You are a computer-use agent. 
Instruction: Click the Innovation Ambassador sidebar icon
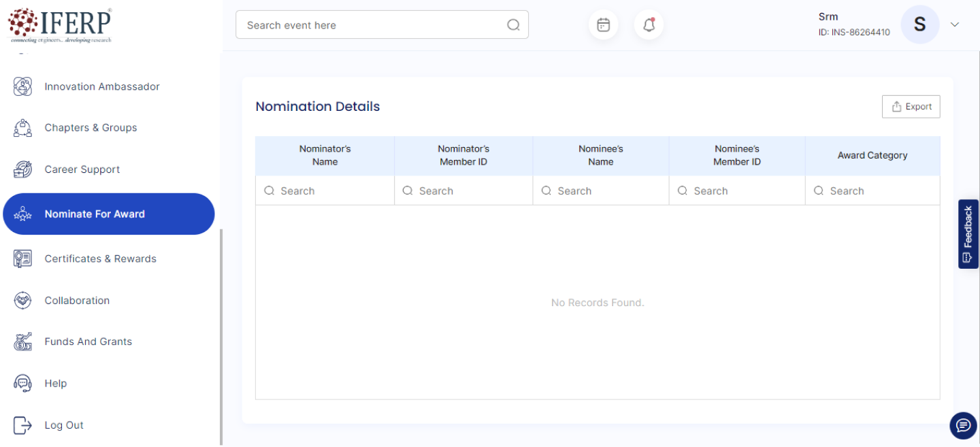(x=23, y=86)
